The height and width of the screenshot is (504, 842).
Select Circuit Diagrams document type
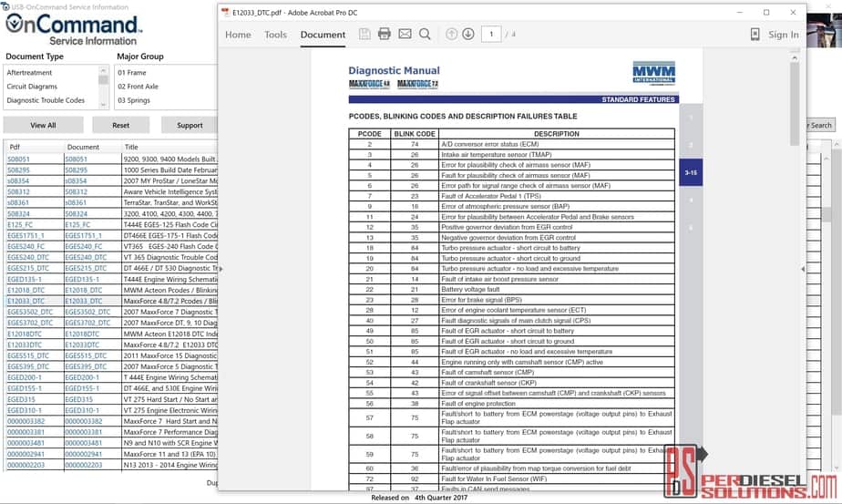32,87
